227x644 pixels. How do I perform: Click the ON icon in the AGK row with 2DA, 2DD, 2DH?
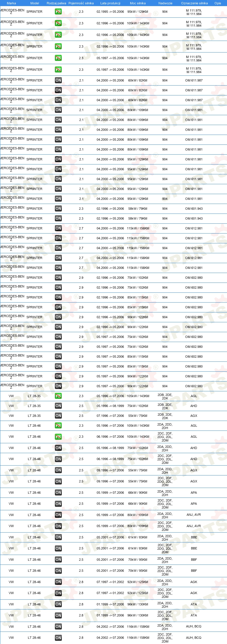(58, 582)
